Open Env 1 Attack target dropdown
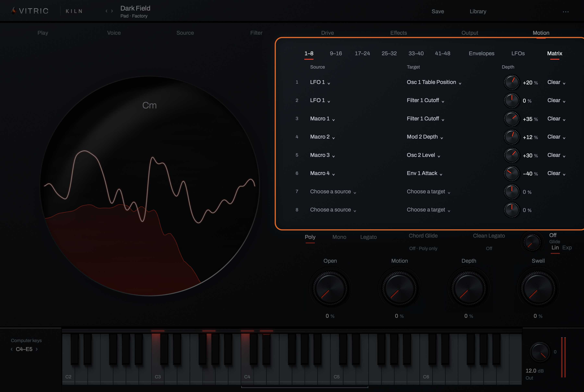The height and width of the screenshot is (392, 584). click(425, 173)
